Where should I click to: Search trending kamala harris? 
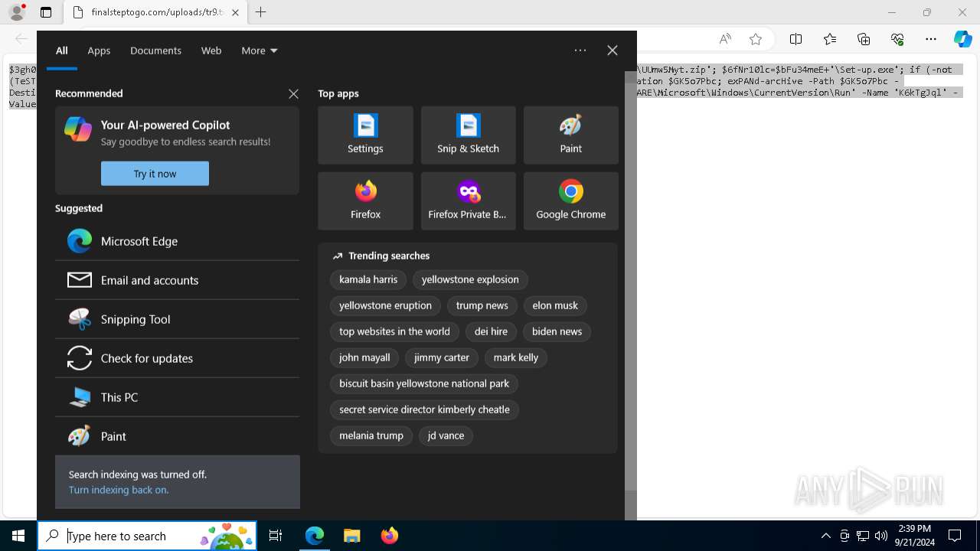pos(368,279)
